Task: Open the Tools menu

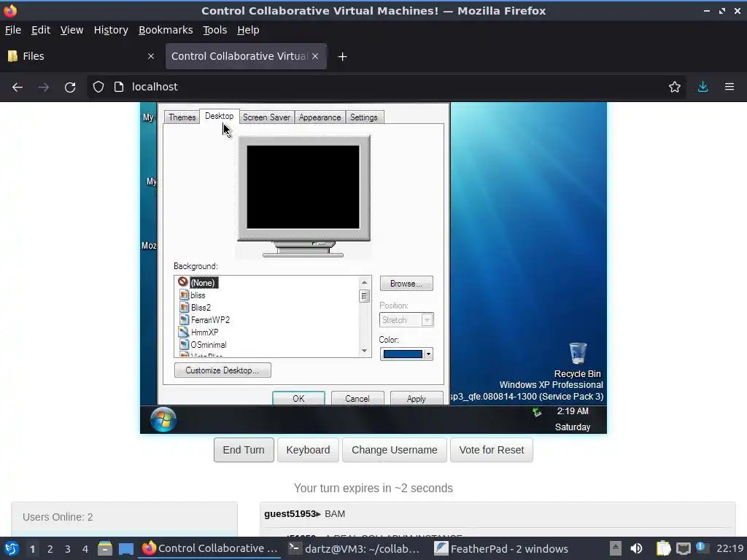Action: [215, 30]
